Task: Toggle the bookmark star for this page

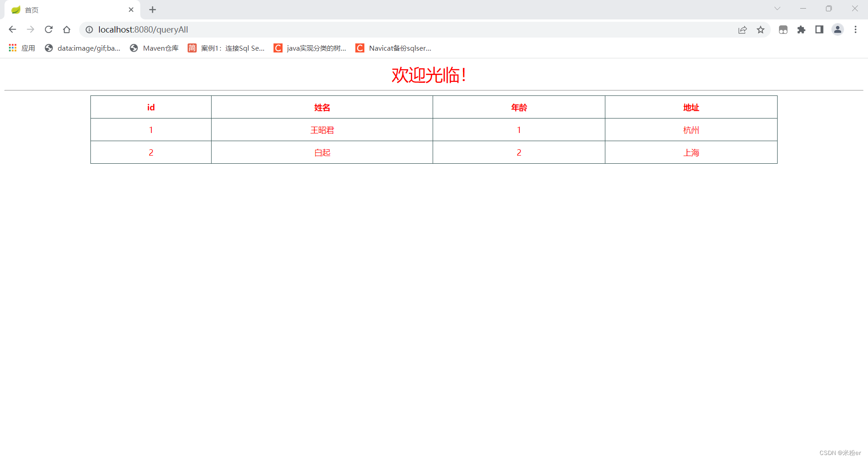Action: click(x=761, y=29)
